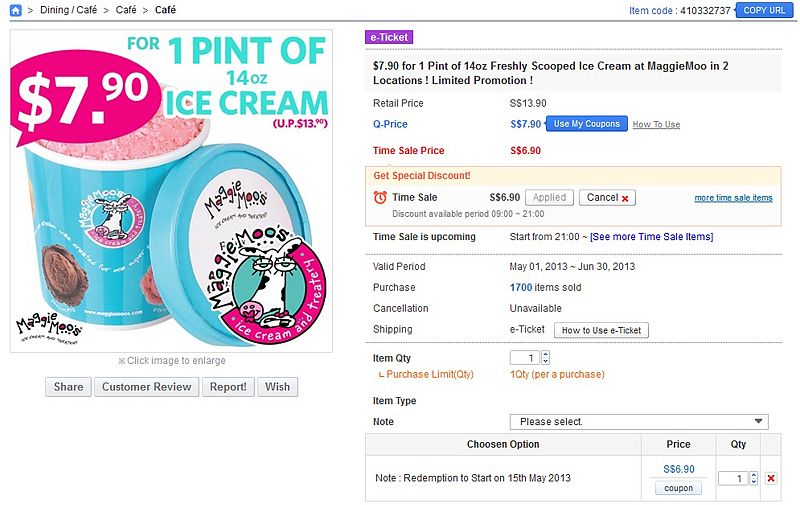
Task: Decrease Item Qty with down arrow
Action: point(546,361)
